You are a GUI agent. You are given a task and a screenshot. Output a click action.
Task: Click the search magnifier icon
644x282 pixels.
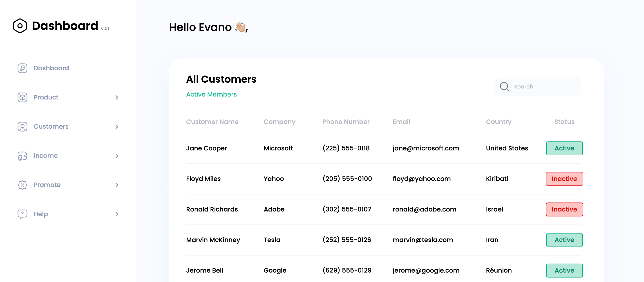504,86
